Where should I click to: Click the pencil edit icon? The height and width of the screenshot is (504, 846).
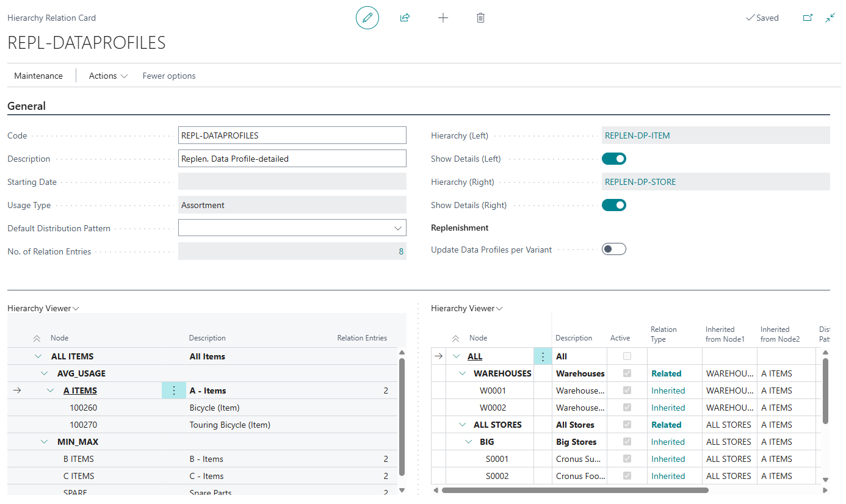[367, 18]
